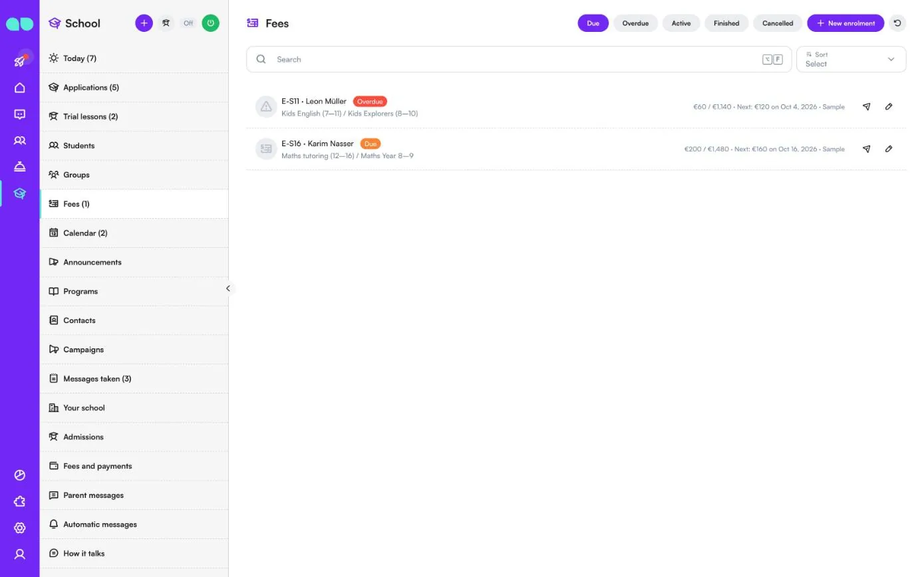
Task: Open the E-S16 Karim Nasser fee row
Action: (576, 149)
